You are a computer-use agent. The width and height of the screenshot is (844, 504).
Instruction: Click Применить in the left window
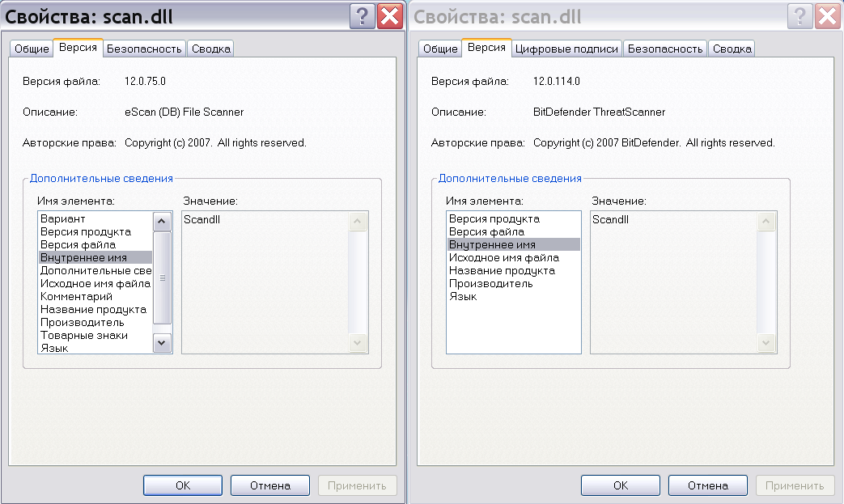[x=357, y=485]
